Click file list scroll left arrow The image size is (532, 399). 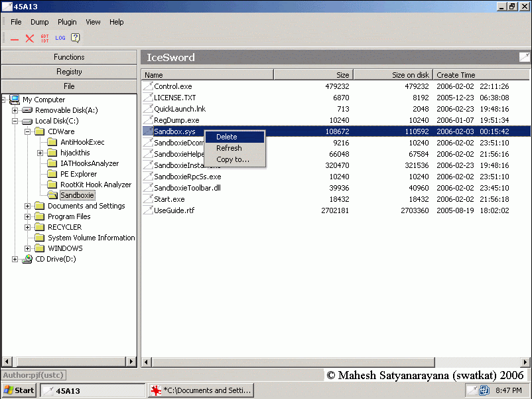click(x=146, y=362)
